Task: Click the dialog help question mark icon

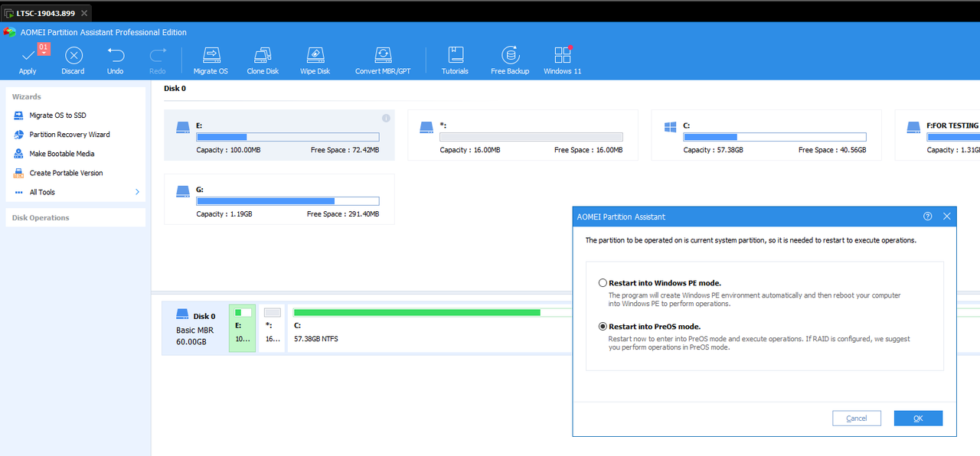Action: coord(928,217)
